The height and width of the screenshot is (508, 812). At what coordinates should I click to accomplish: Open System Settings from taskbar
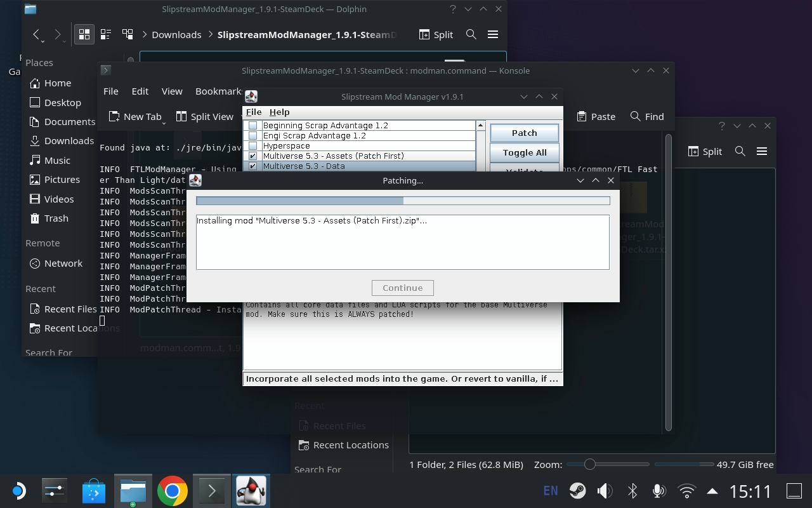click(55, 491)
